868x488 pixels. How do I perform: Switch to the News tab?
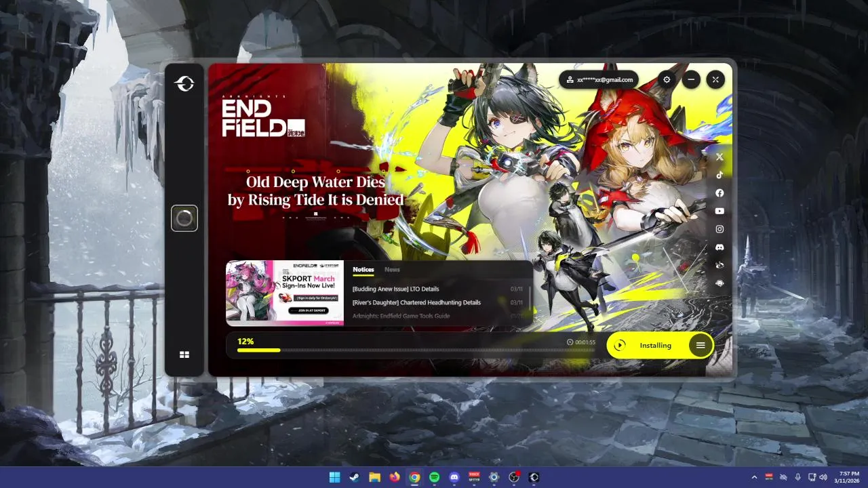pos(392,270)
